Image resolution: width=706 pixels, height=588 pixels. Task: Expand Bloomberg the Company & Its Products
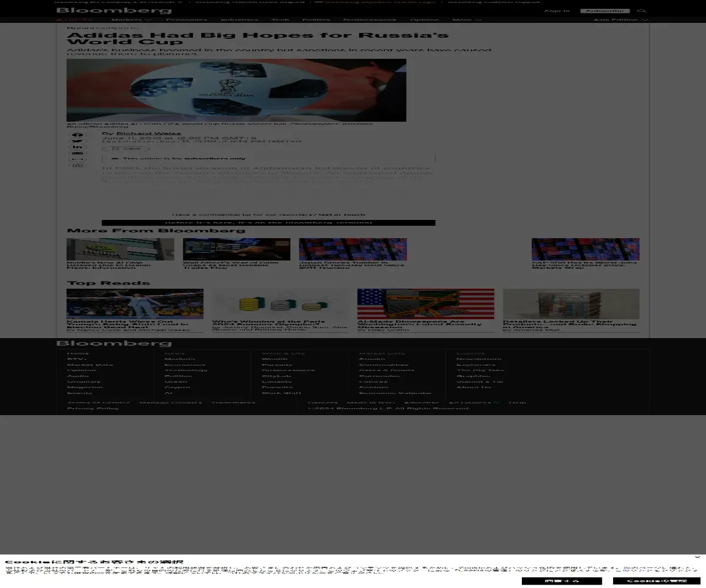point(118,2)
